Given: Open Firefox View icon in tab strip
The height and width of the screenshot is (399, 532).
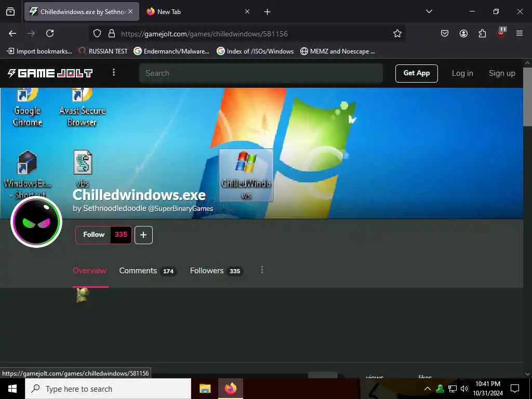Looking at the screenshot, I should click(x=10, y=11).
